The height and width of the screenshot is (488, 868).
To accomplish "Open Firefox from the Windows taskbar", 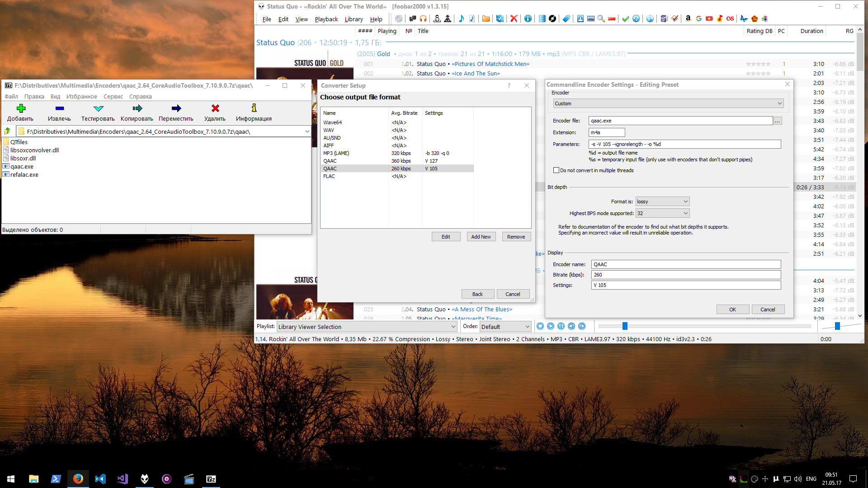I will [x=78, y=479].
